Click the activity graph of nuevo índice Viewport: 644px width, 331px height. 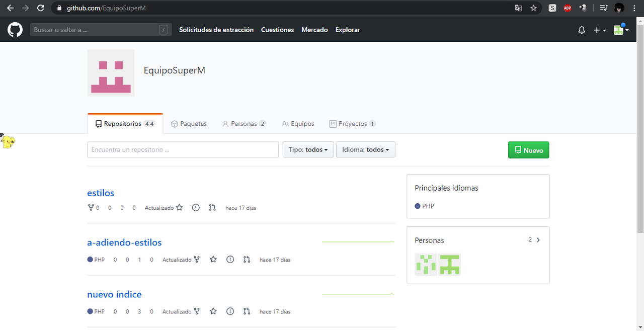358,294
